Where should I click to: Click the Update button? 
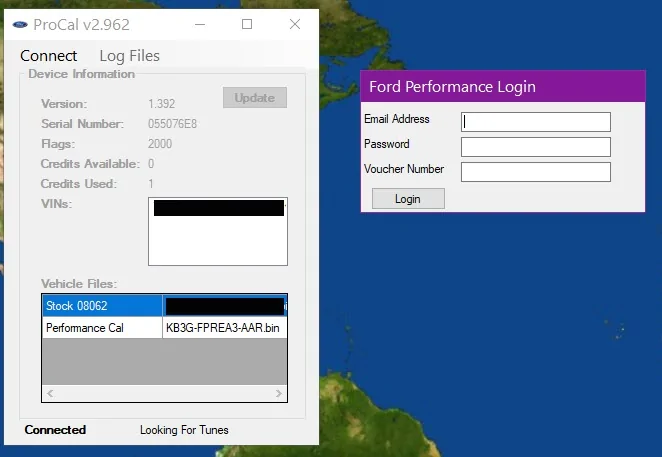tap(255, 98)
